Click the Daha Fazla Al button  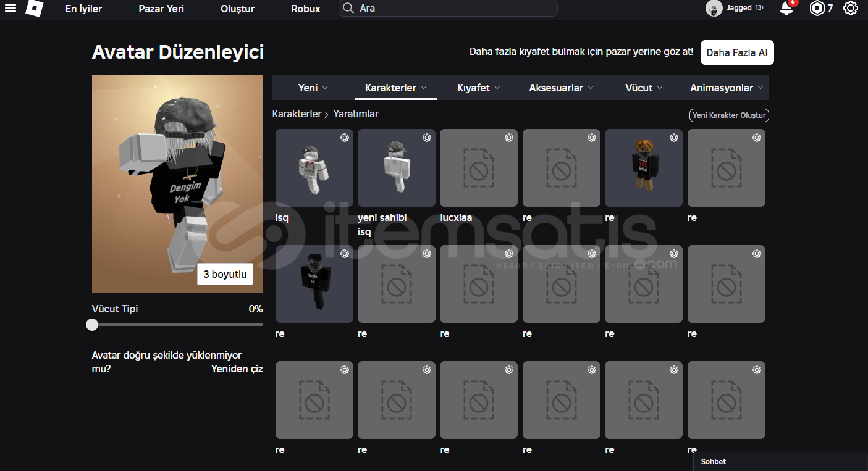[737, 52]
